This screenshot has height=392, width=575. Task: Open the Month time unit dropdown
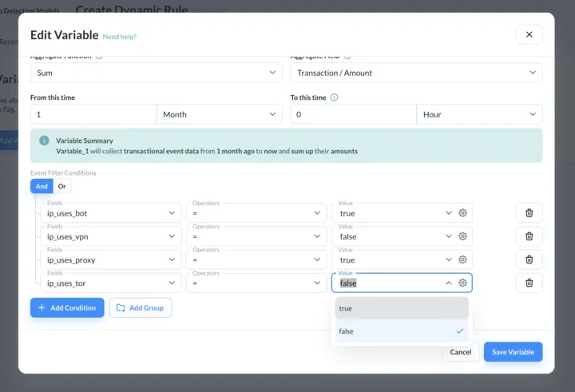click(x=220, y=114)
